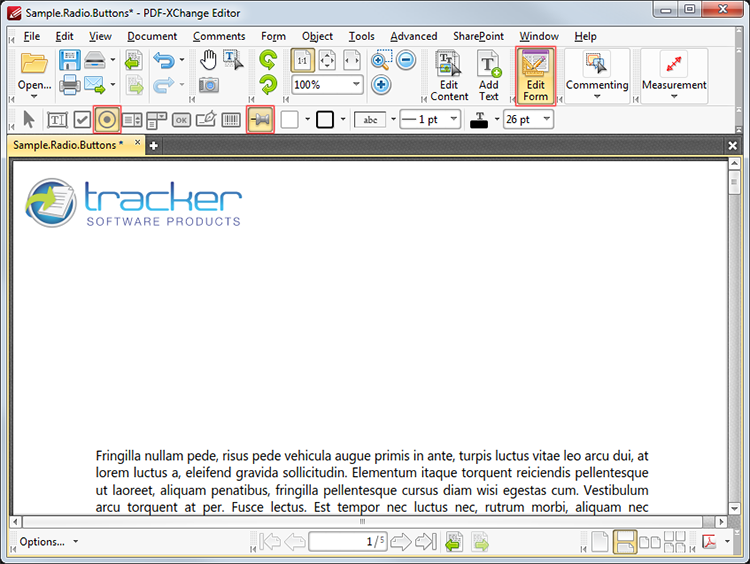Click the Fit Page icon
The width and height of the screenshot is (750, 564).
(327, 60)
